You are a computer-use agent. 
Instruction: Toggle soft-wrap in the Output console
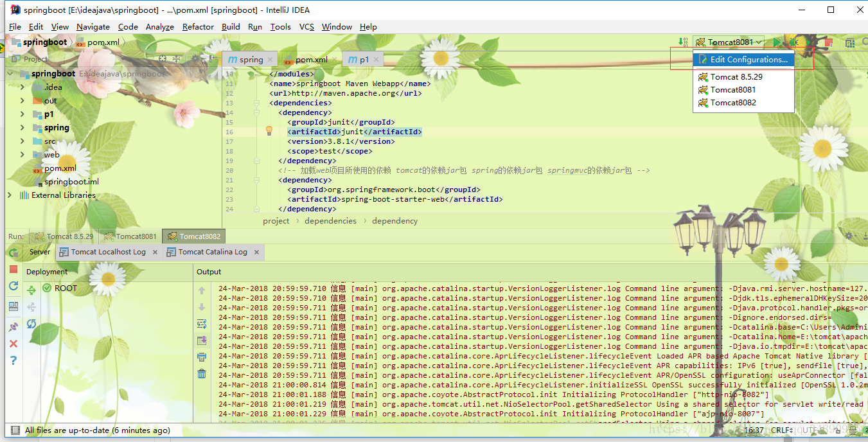pyautogui.click(x=202, y=324)
